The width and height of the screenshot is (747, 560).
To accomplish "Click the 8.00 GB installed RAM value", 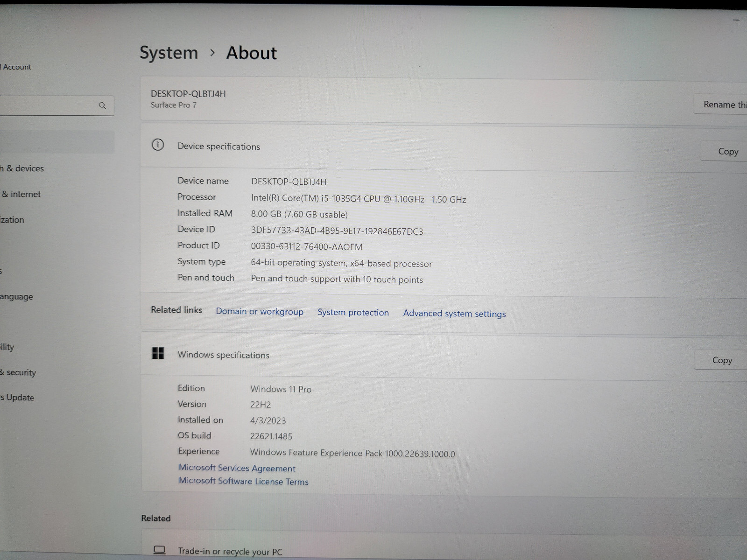I will tap(299, 215).
